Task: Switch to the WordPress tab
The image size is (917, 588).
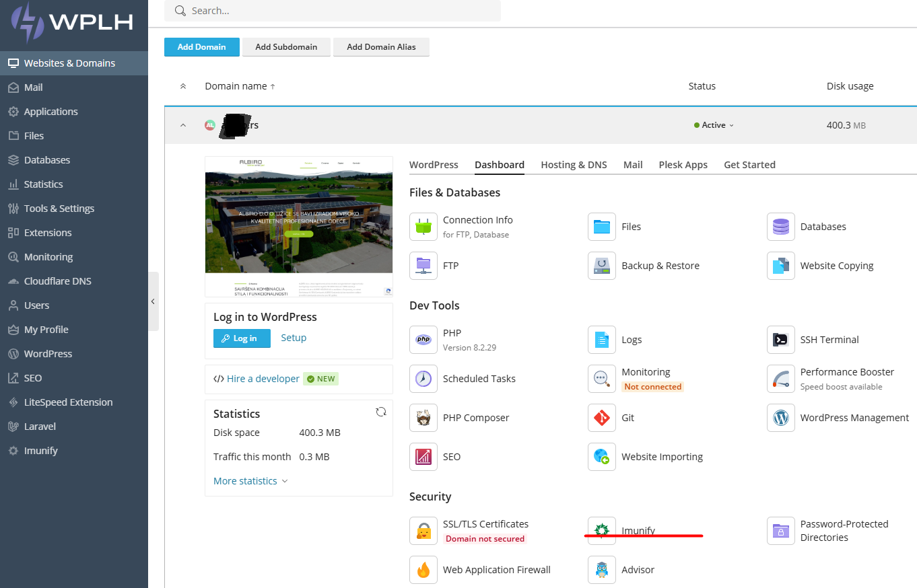Action: 434,165
